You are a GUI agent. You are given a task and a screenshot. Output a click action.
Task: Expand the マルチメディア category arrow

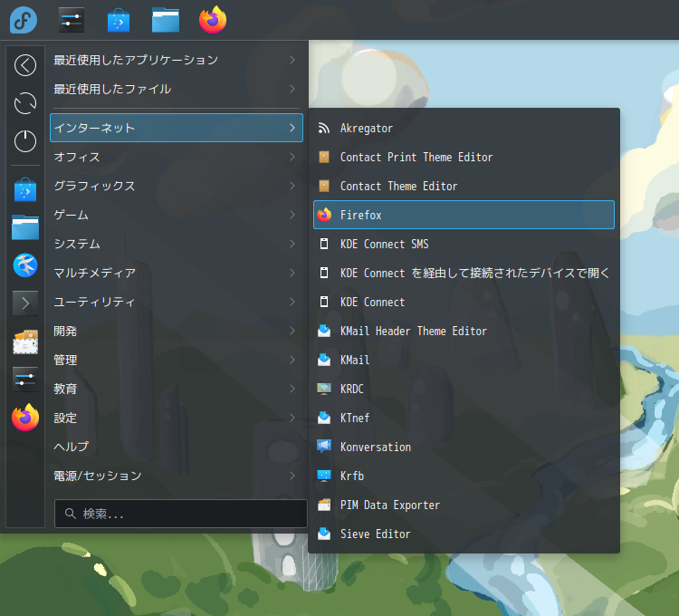(x=292, y=273)
